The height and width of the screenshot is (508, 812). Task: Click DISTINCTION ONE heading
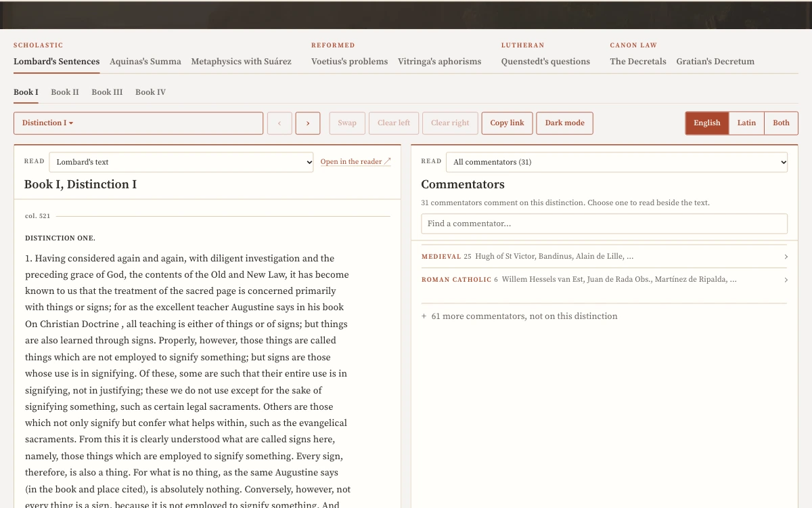[60, 238]
